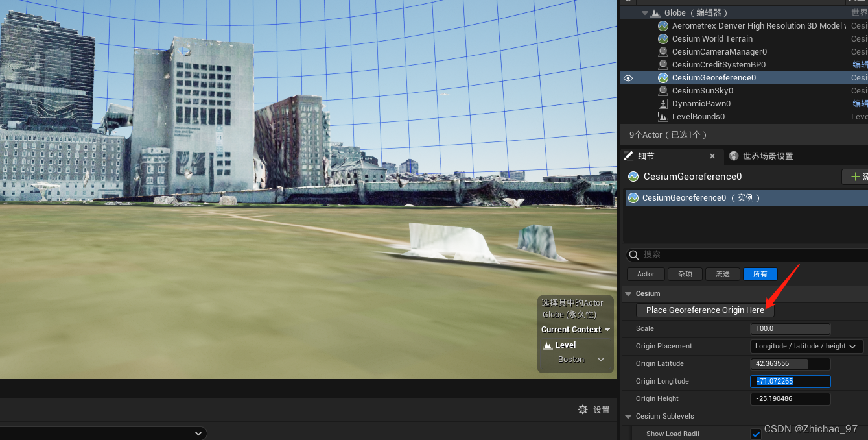Click the Origin Longitude property label
The width and height of the screenshot is (868, 440).
tap(662, 382)
